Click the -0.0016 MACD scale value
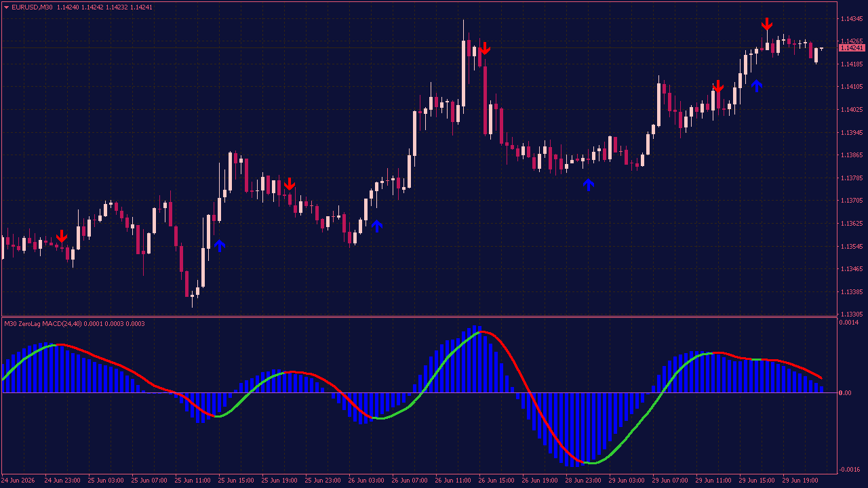Image resolution: width=868 pixels, height=488 pixels. (x=850, y=470)
